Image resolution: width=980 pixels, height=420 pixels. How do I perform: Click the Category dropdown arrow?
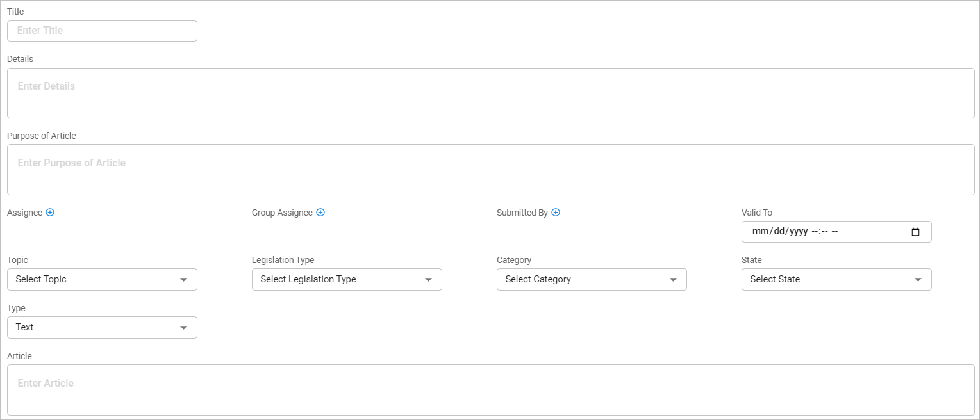pyautogui.click(x=674, y=280)
